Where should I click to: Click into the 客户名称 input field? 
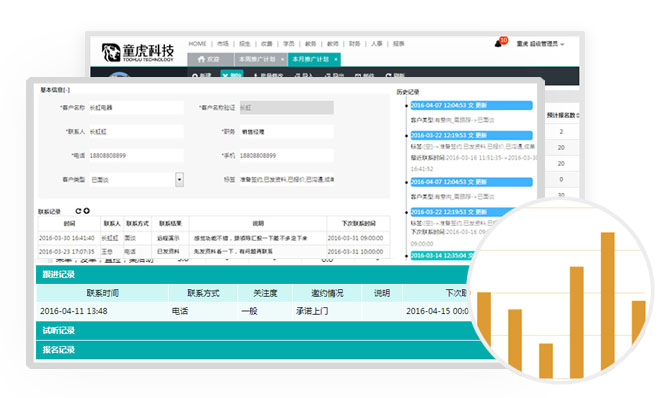pos(136,108)
